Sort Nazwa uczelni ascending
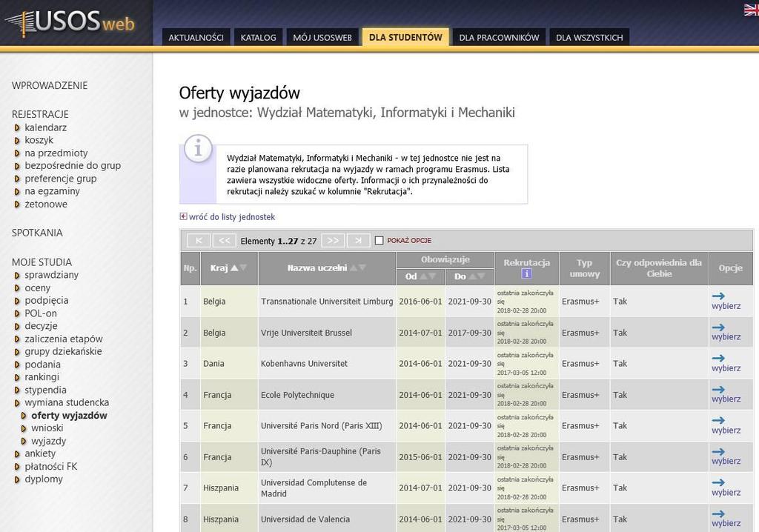This screenshot has width=759, height=532. [x=354, y=267]
